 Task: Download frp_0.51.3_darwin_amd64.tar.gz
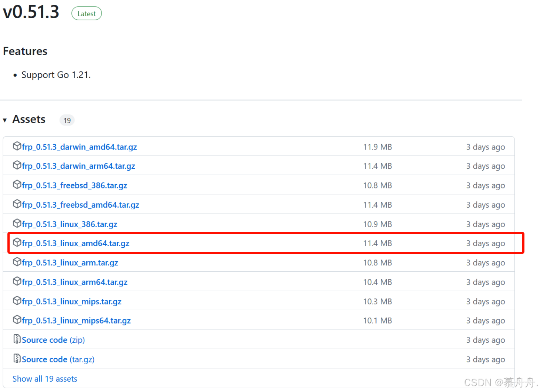click(79, 147)
